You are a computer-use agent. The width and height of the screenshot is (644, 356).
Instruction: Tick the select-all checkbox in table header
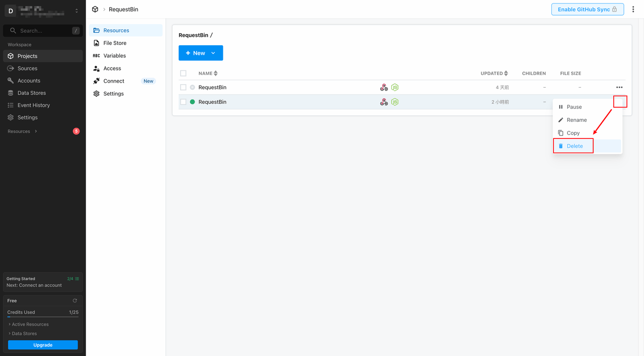[183, 74]
